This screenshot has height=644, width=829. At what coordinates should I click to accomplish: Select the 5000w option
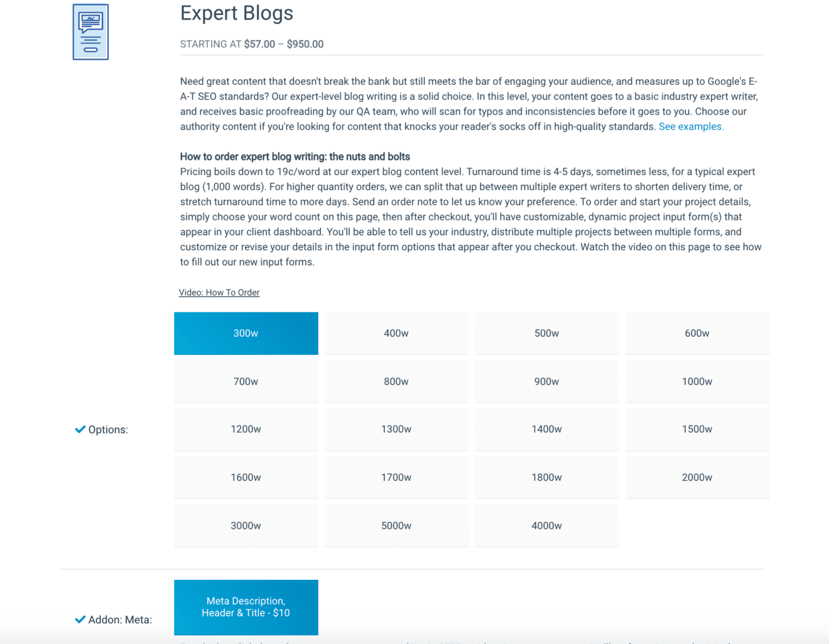coord(396,525)
